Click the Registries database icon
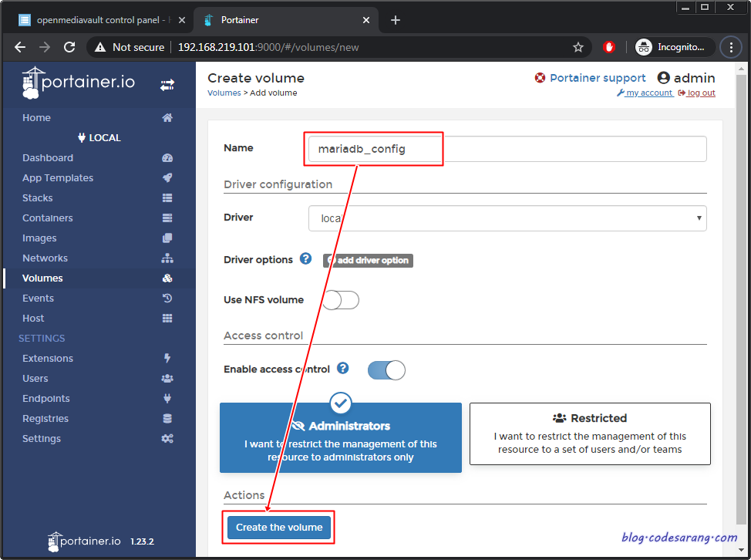 167,419
